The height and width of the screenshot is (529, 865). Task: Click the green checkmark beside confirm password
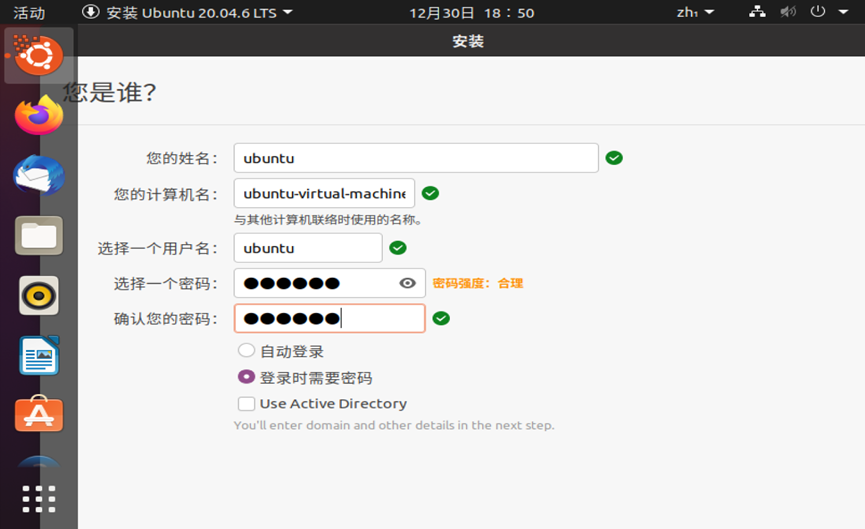tap(441, 318)
